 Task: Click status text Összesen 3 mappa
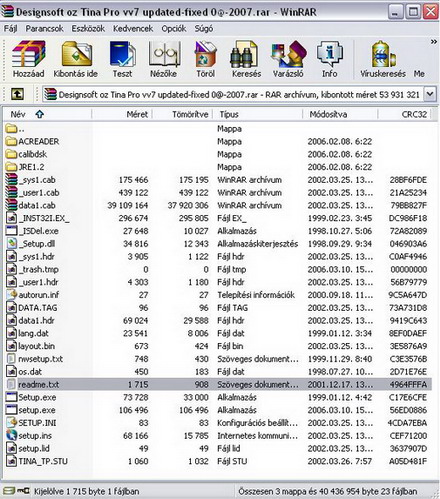[328, 491]
